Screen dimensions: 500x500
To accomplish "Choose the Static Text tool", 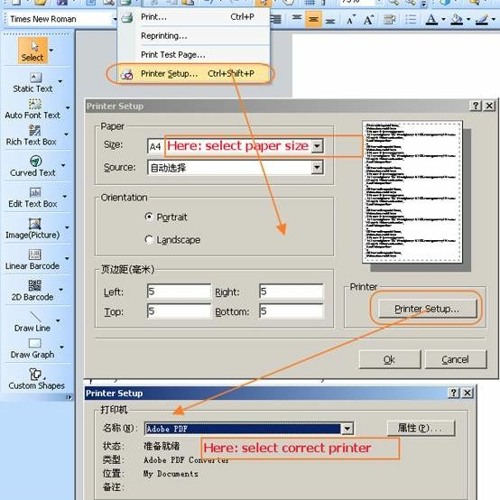I will pyautogui.click(x=32, y=83).
